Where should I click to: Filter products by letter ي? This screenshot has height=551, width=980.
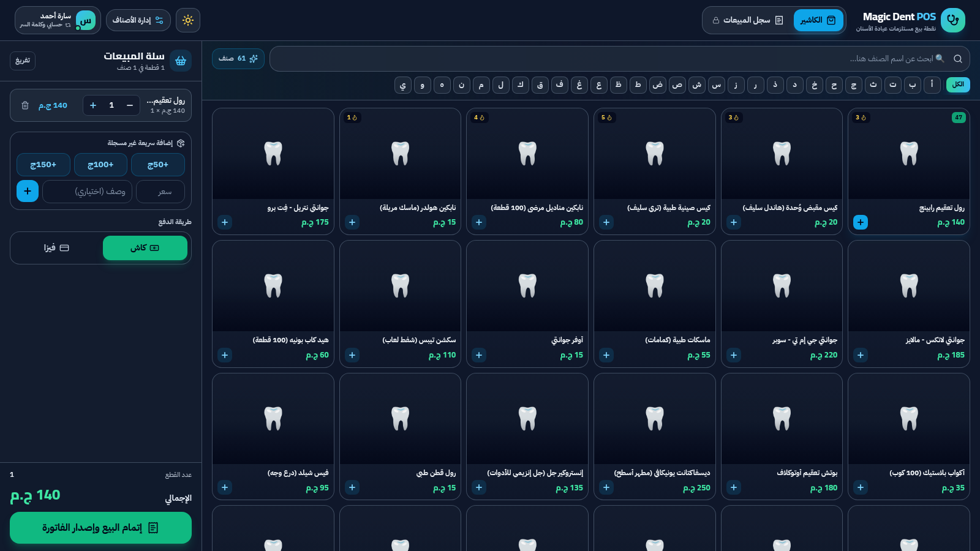403,85
